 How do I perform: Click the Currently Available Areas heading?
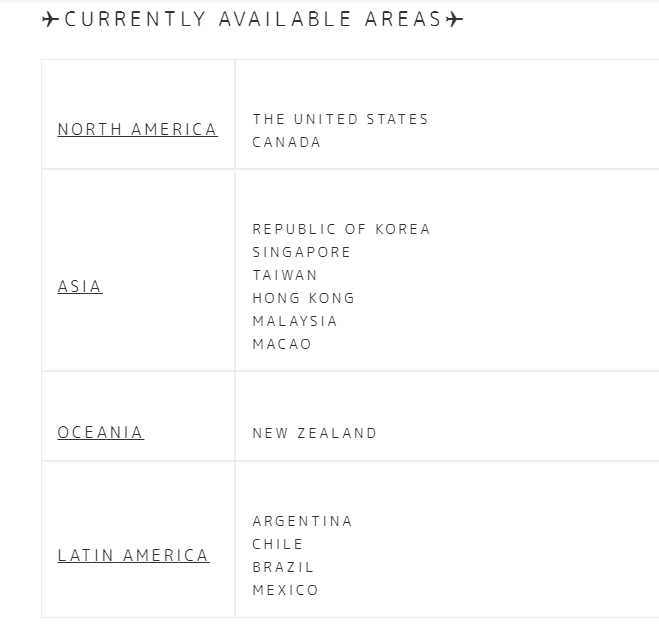tap(253, 19)
